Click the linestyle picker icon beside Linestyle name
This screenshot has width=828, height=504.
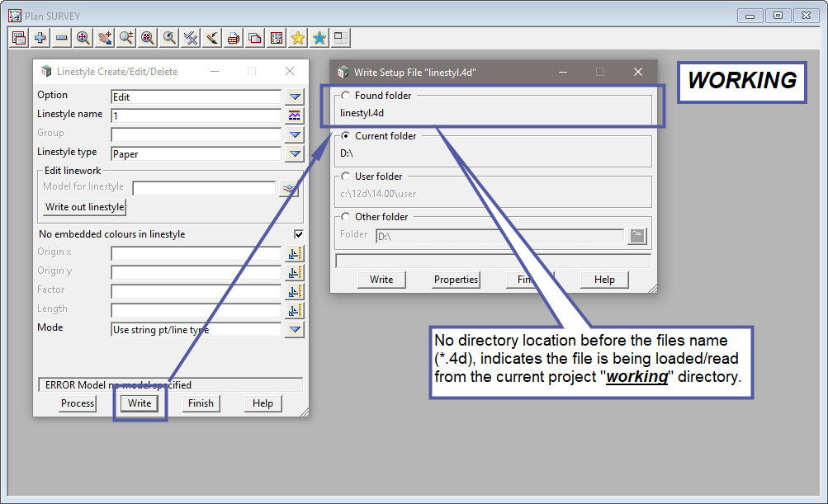point(295,115)
